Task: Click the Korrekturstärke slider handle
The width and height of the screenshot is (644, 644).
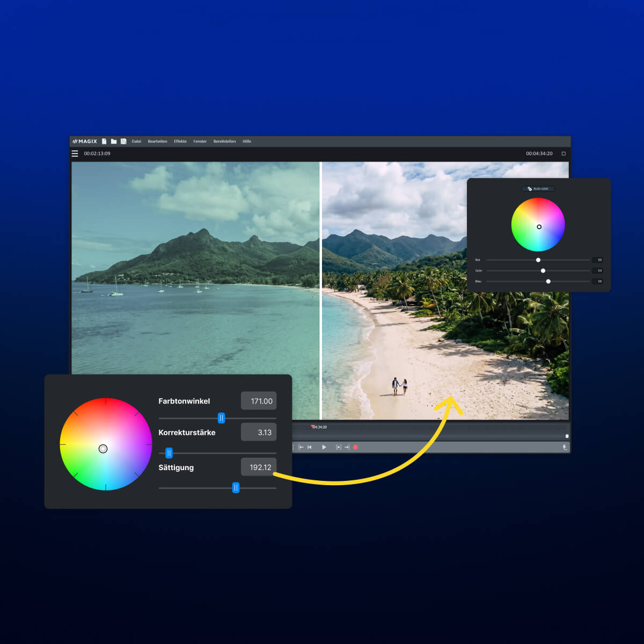Action: tap(169, 453)
